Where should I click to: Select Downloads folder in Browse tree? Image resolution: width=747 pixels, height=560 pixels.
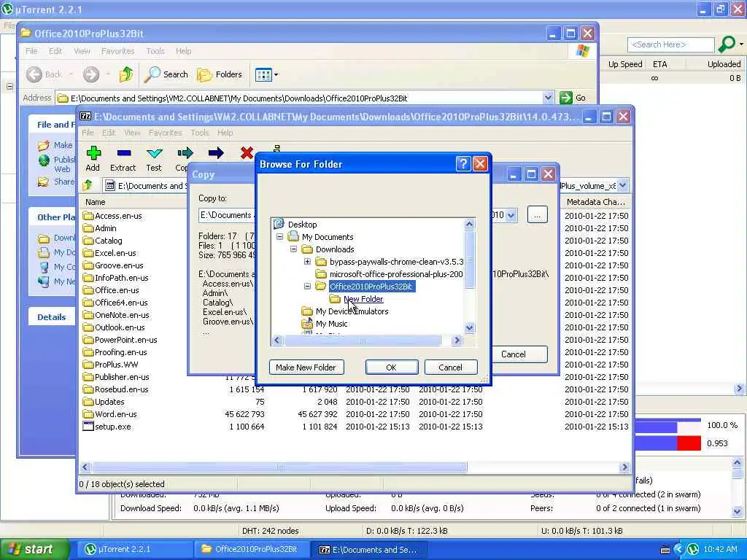pyautogui.click(x=335, y=249)
